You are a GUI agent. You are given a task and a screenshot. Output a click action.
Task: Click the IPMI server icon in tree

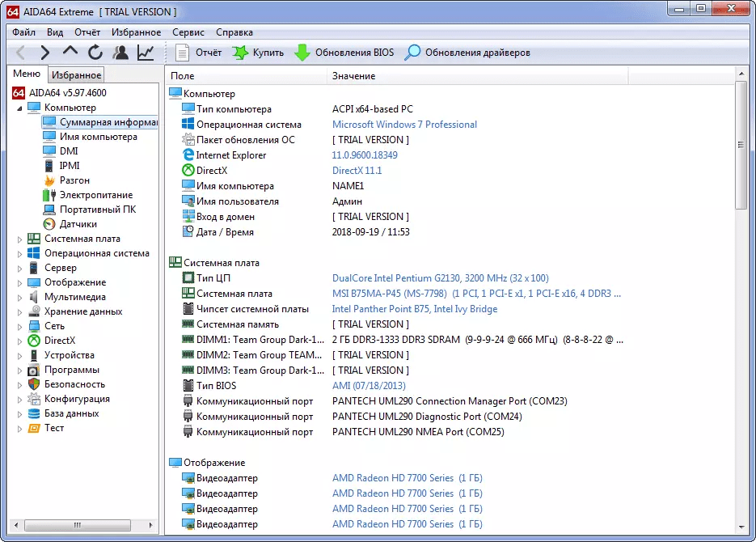pos(49,166)
